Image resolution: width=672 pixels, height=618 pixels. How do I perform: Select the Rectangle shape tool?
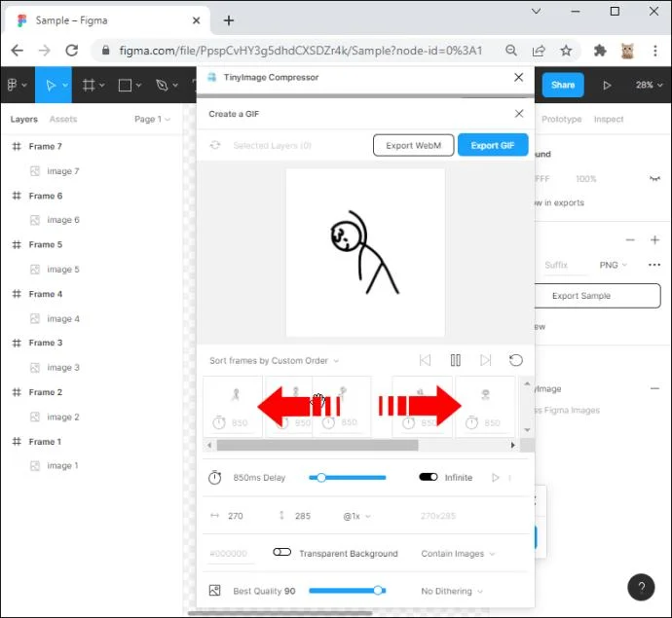tap(125, 85)
